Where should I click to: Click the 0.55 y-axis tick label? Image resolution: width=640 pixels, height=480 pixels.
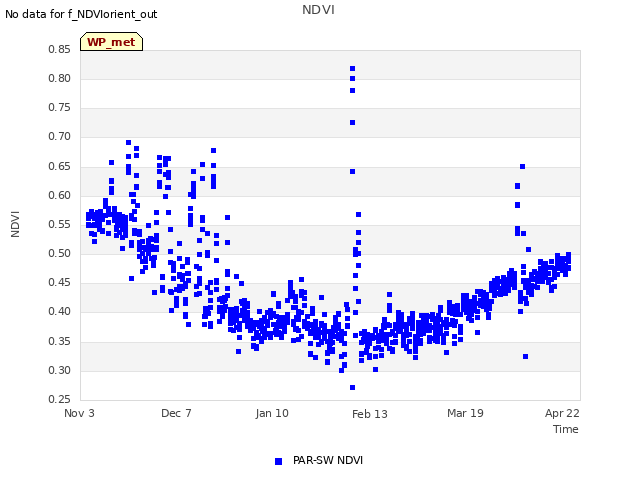(60, 224)
